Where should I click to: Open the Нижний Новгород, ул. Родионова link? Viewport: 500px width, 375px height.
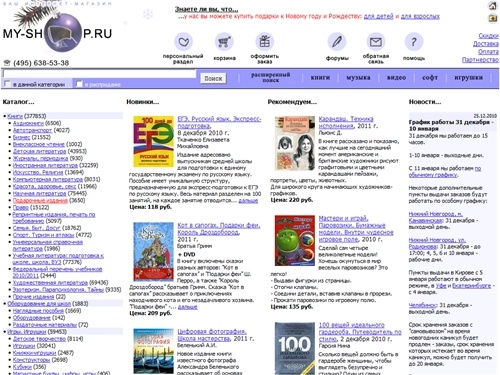(x=437, y=243)
